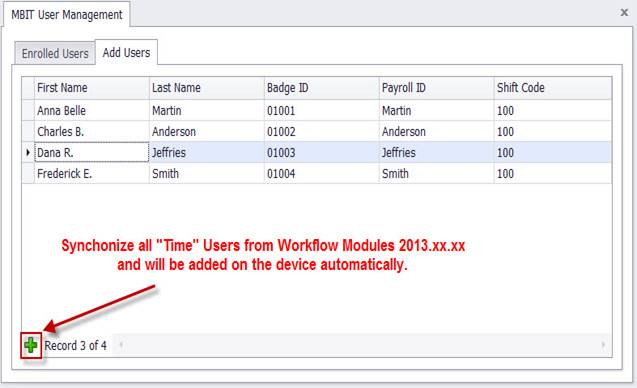
Task: Select the MBIT User Management tab
Action: tap(67, 15)
